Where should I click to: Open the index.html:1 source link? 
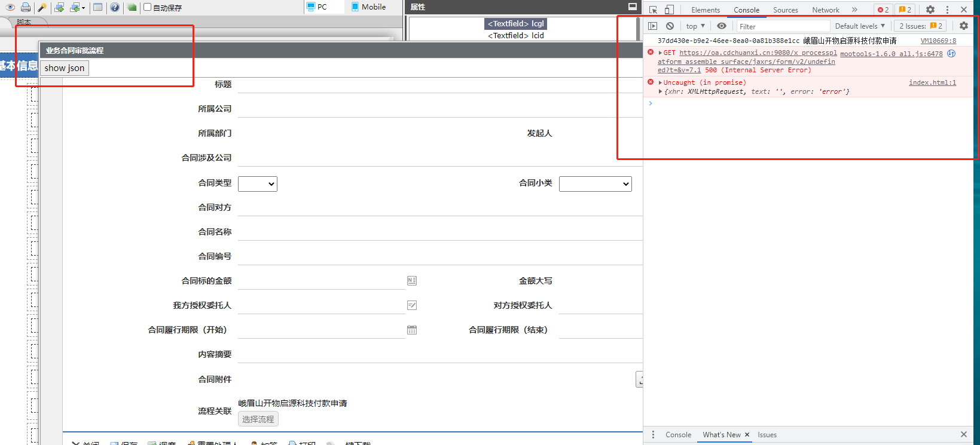coord(933,83)
